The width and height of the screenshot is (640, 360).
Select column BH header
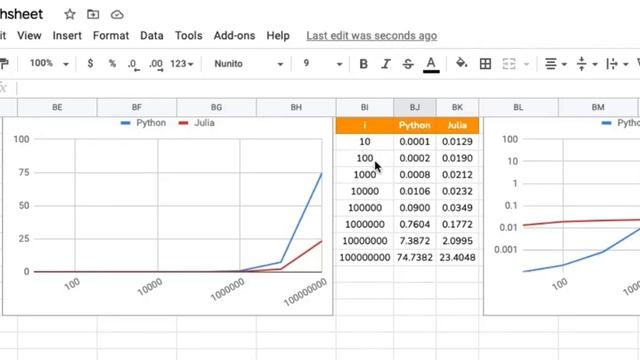point(296,107)
